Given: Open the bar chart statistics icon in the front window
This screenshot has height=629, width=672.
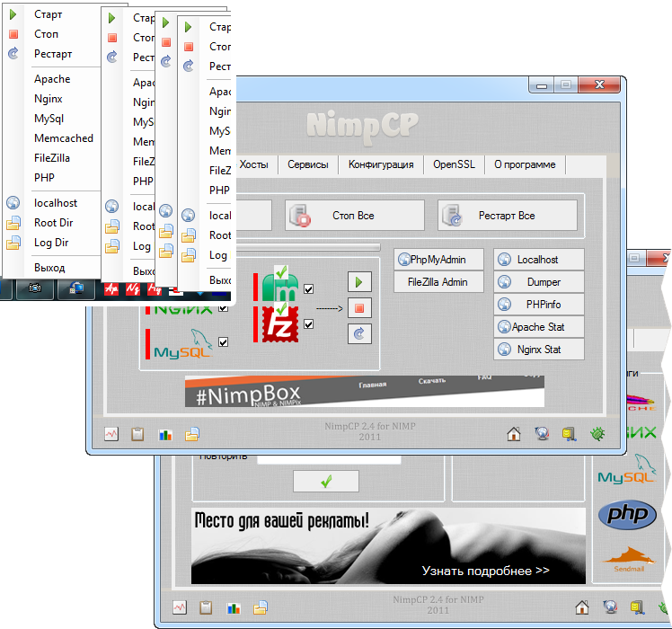Looking at the screenshot, I should 164,434.
